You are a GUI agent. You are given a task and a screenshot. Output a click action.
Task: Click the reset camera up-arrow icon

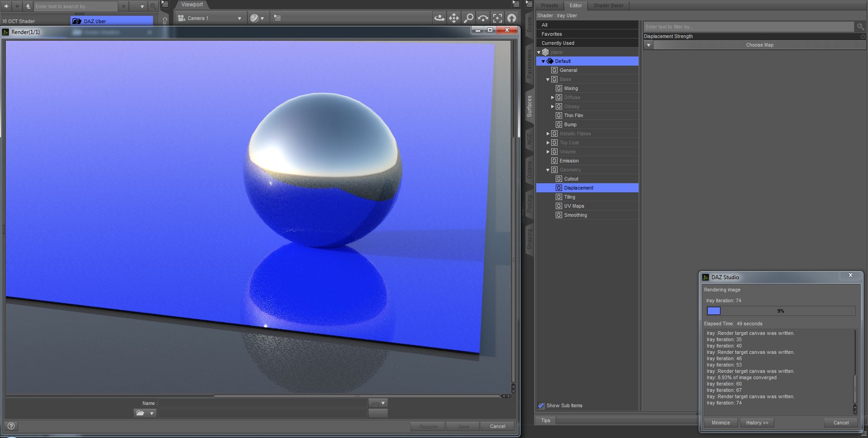511,18
